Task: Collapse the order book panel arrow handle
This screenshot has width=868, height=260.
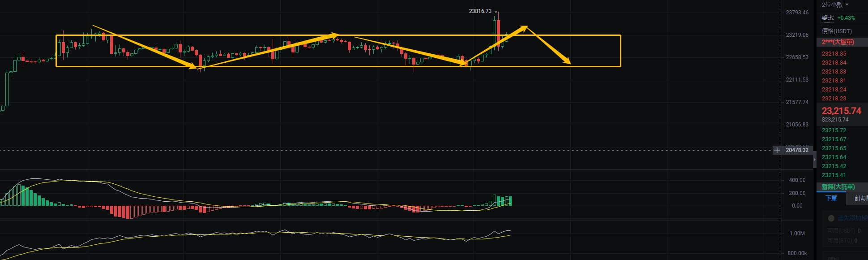Action: 815,160
